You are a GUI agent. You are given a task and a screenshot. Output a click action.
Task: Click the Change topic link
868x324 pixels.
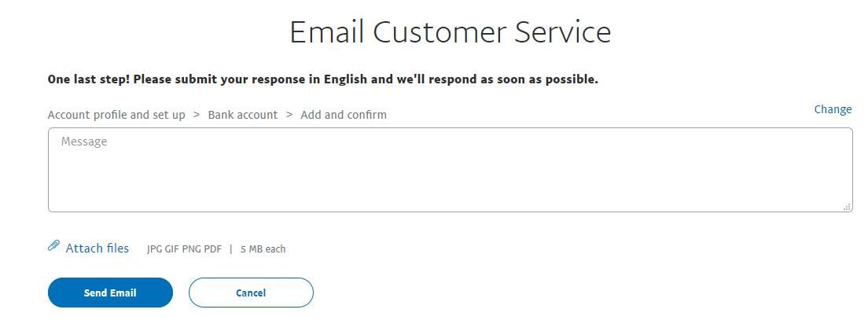point(833,109)
